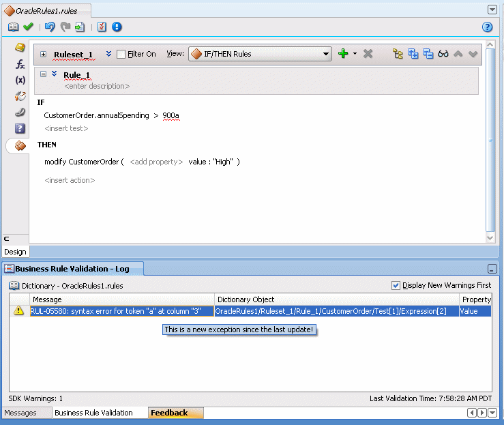Open the Links tab icon in the side strip

click(x=20, y=112)
